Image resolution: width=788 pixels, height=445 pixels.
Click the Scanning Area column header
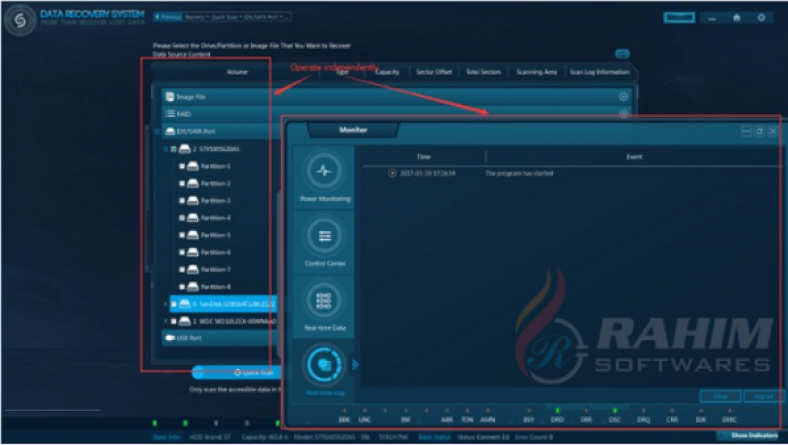pyautogui.click(x=536, y=72)
